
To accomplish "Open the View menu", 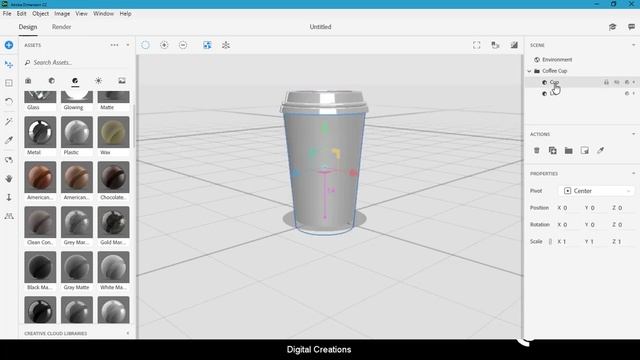I will [81, 13].
